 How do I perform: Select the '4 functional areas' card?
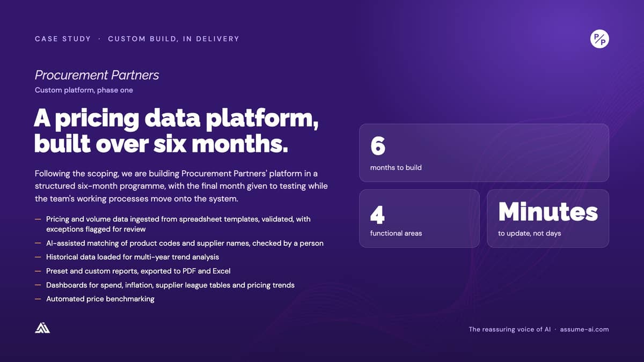point(419,218)
